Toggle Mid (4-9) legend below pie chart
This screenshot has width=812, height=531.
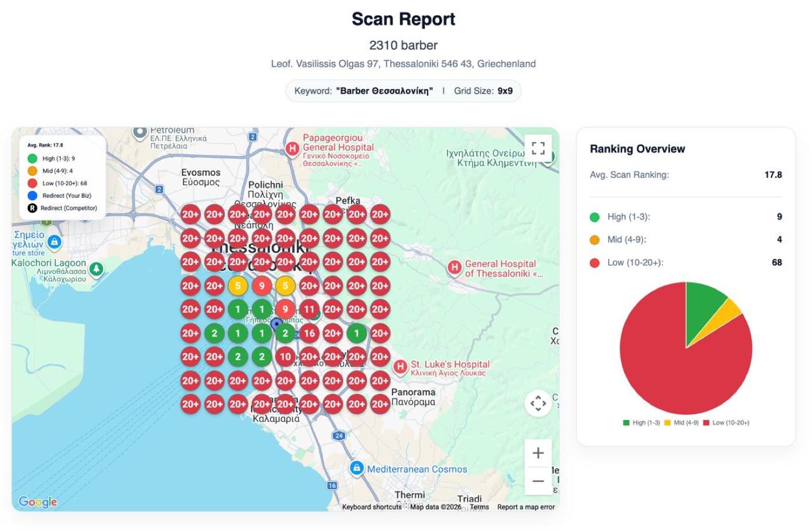683,422
